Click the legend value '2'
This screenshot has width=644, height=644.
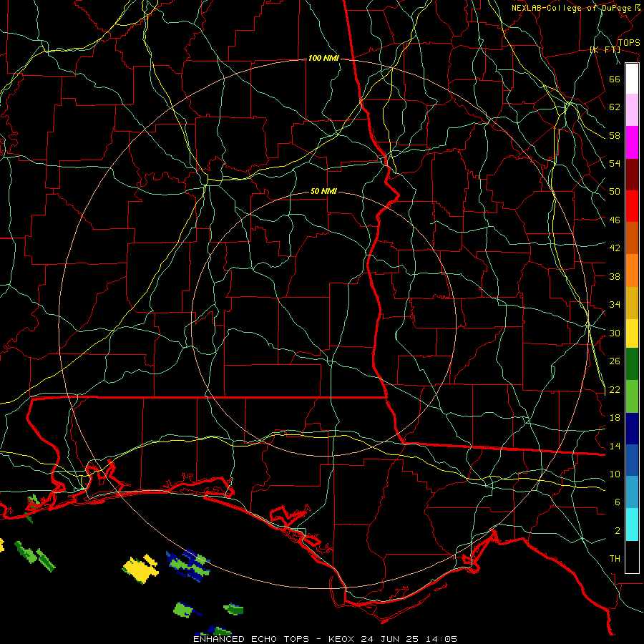tap(618, 531)
